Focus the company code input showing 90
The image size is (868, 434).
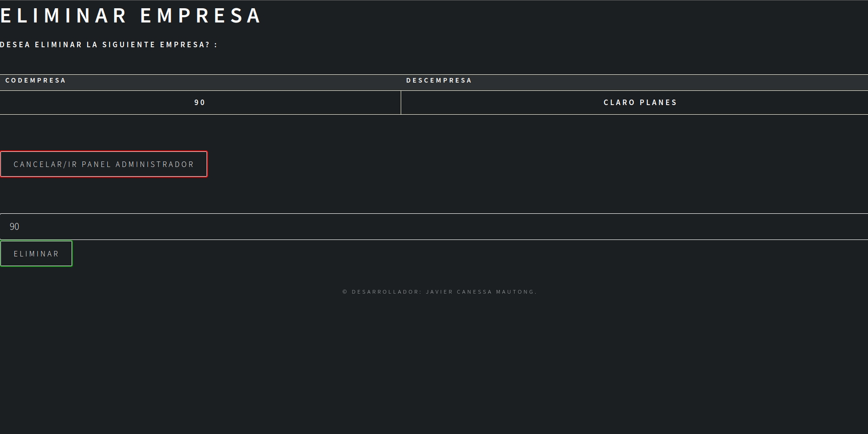click(x=434, y=227)
